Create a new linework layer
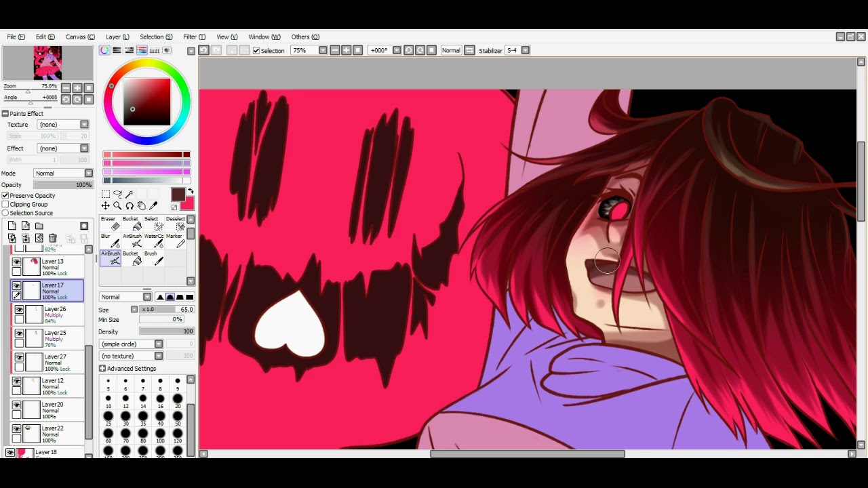868x488 pixels. tap(26, 226)
